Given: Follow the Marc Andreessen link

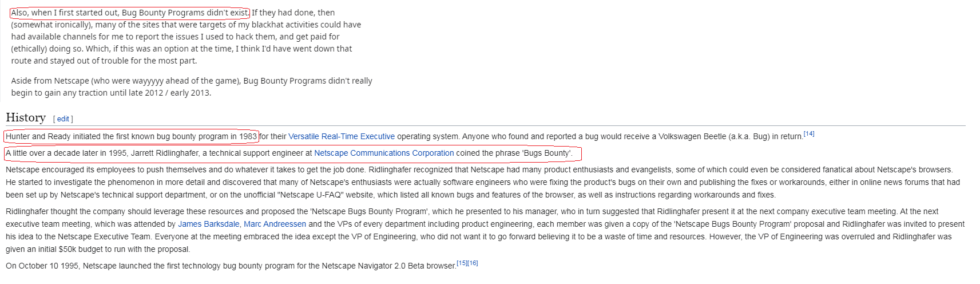Looking at the screenshot, I should (275, 224).
